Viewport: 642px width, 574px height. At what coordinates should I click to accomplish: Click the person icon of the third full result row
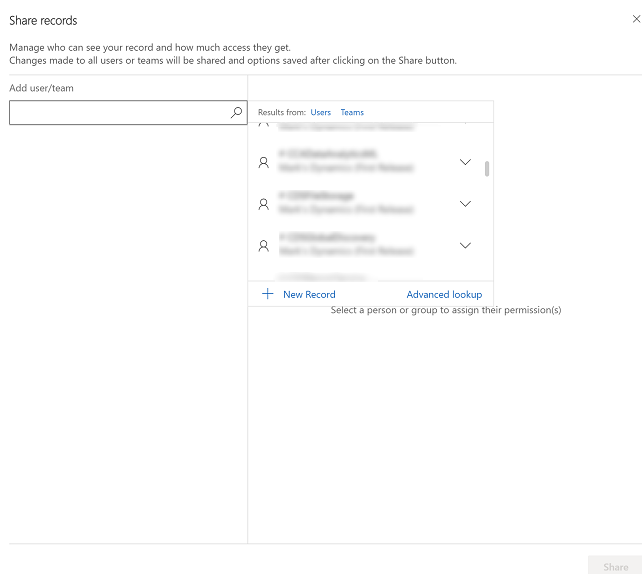264,246
